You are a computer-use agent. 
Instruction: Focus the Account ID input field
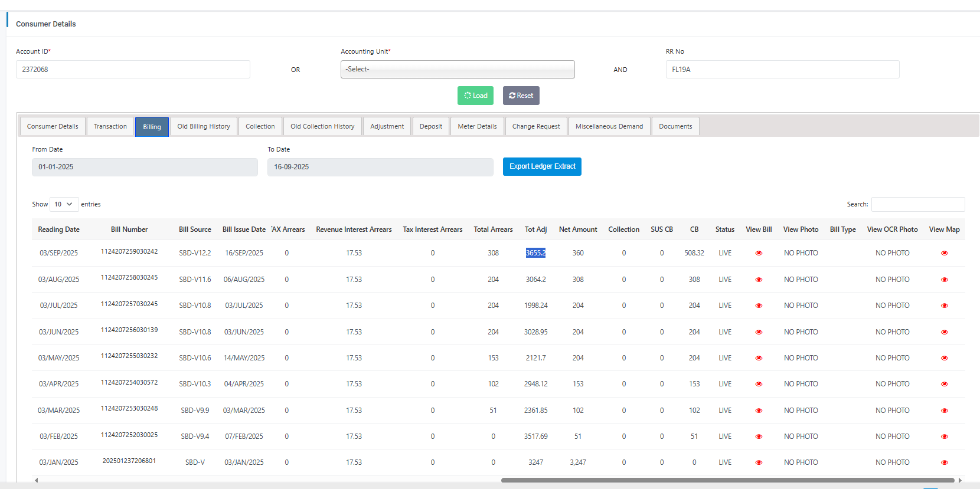click(x=133, y=69)
